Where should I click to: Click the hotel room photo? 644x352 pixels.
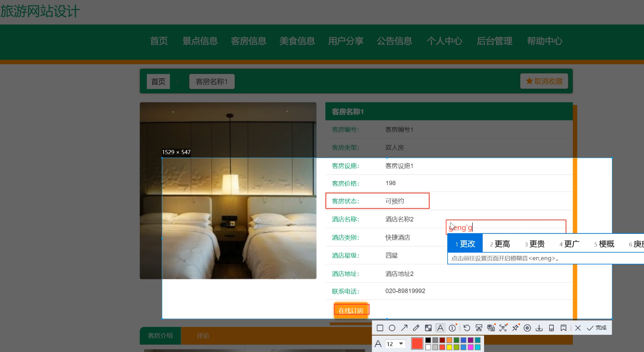pyautogui.click(x=228, y=190)
